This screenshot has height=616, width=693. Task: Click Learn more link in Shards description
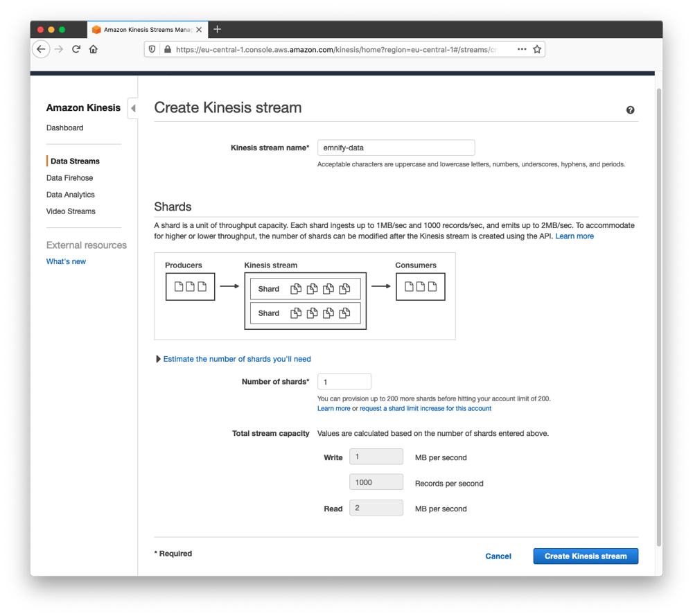pyautogui.click(x=574, y=236)
